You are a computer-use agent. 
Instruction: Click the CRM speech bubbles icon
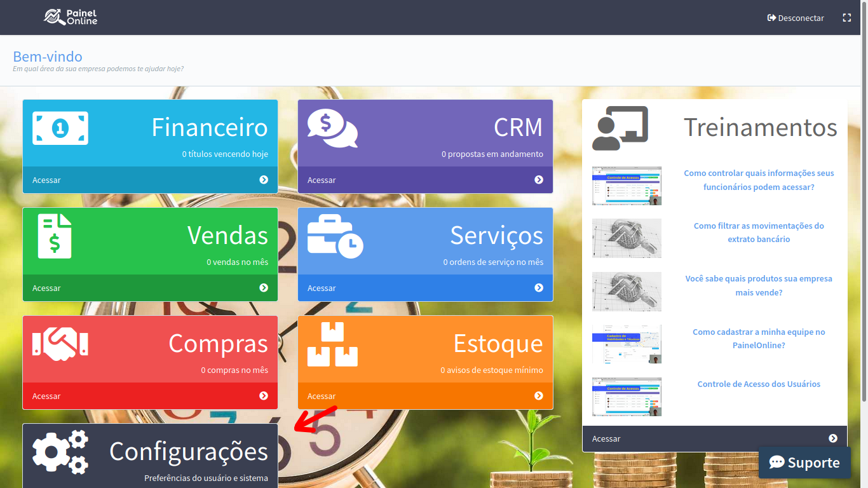[x=333, y=128]
